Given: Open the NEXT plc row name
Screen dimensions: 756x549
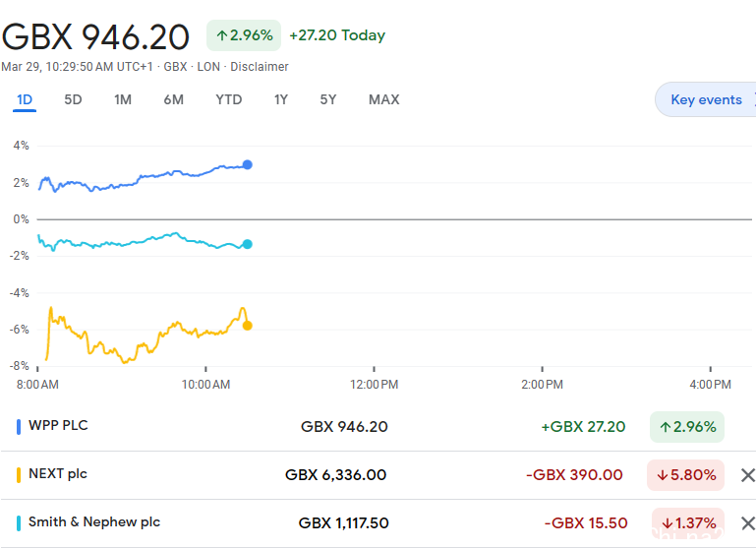Looking at the screenshot, I should point(58,474).
